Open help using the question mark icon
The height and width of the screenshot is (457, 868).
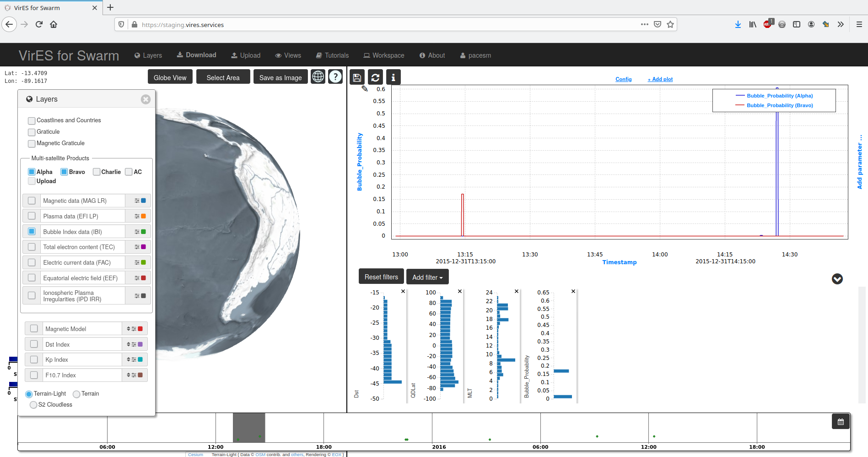[335, 76]
